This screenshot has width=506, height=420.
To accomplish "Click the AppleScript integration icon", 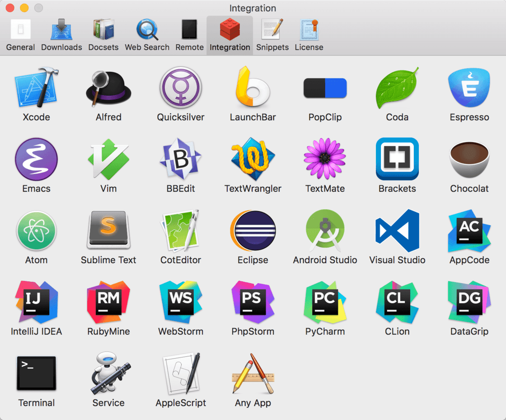I will [181, 373].
